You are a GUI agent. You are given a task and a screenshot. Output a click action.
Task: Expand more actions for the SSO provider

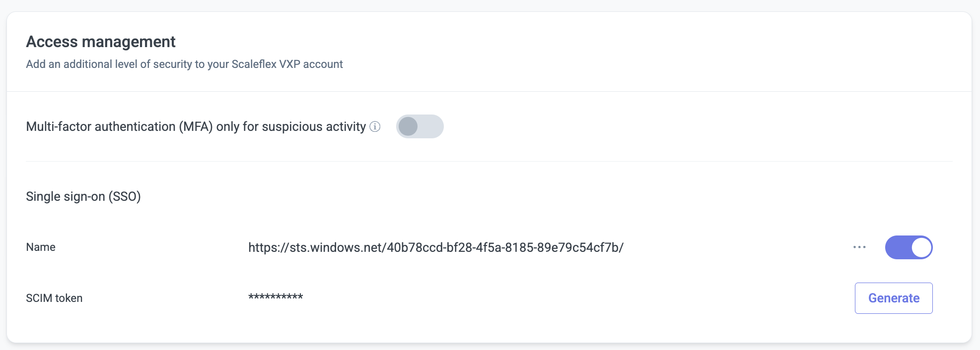click(x=859, y=247)
